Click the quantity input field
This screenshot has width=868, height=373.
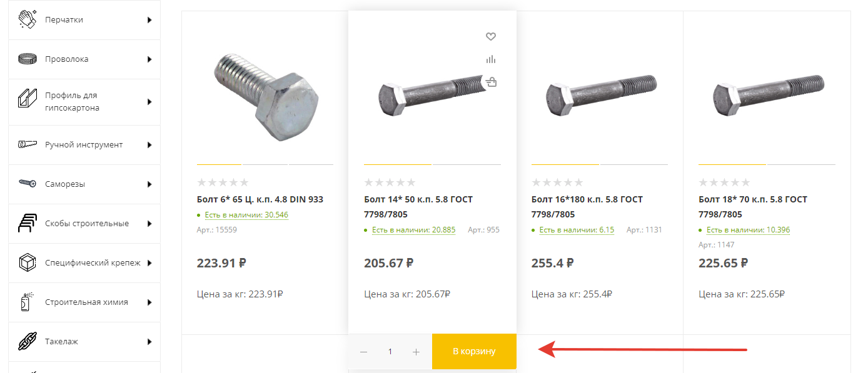[x=390, y=352]
